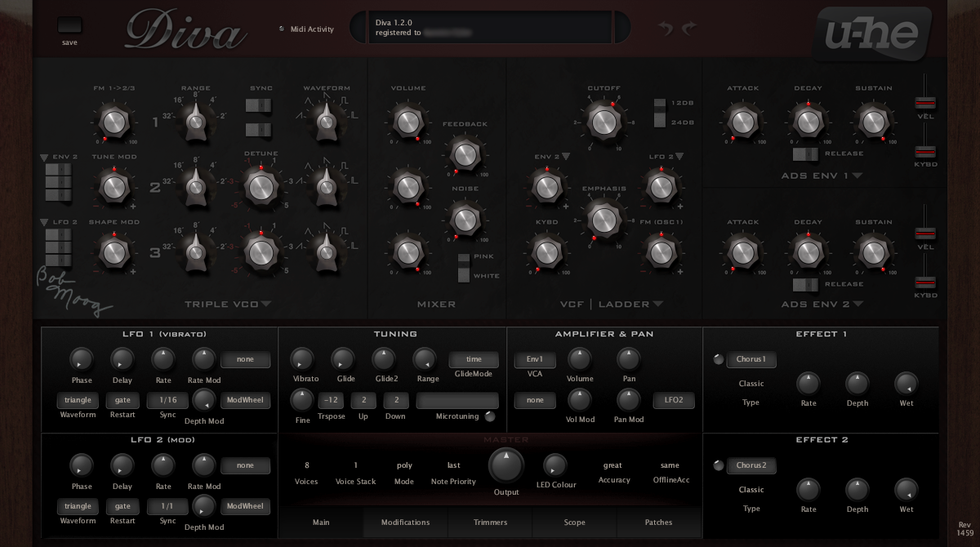Screen dimensions: 980x547
Task: Click ADS ENV 1 Attack knob
Action: 742,122
